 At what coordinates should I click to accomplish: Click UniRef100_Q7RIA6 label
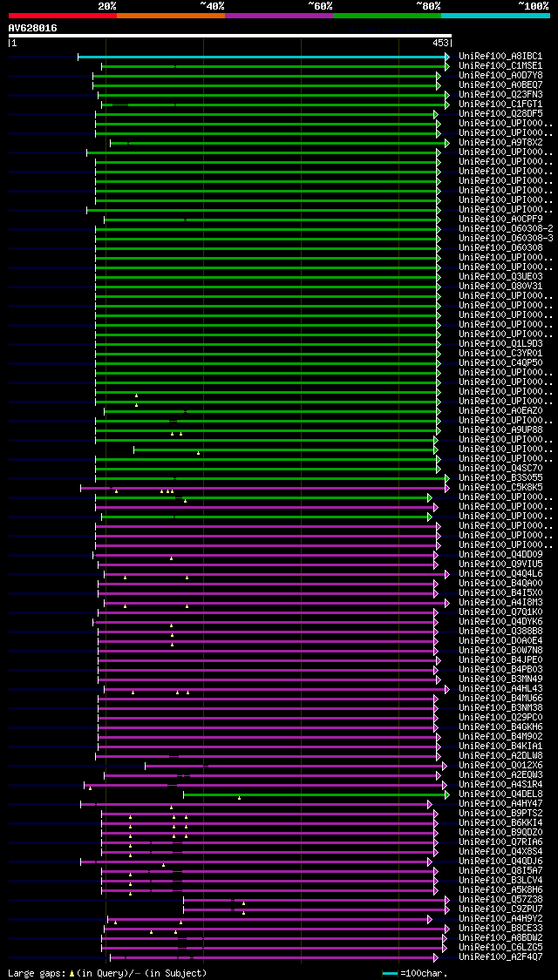pyautogui.click(x=500, y=841)
